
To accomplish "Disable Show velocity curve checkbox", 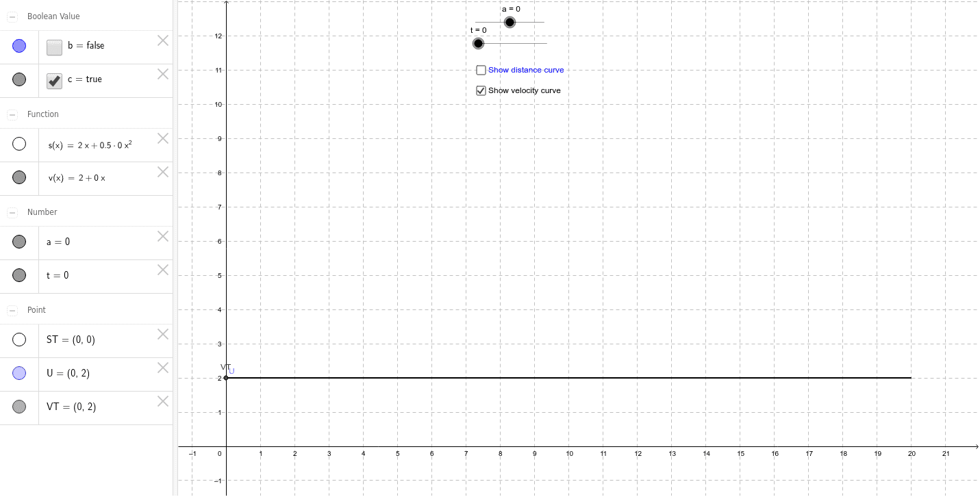I will coord(481,90).
